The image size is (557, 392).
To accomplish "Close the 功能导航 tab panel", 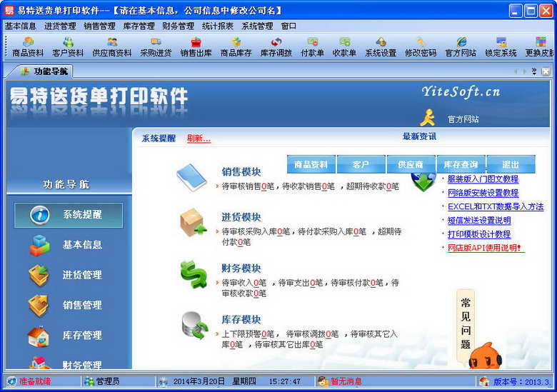I will coord(546,71).
